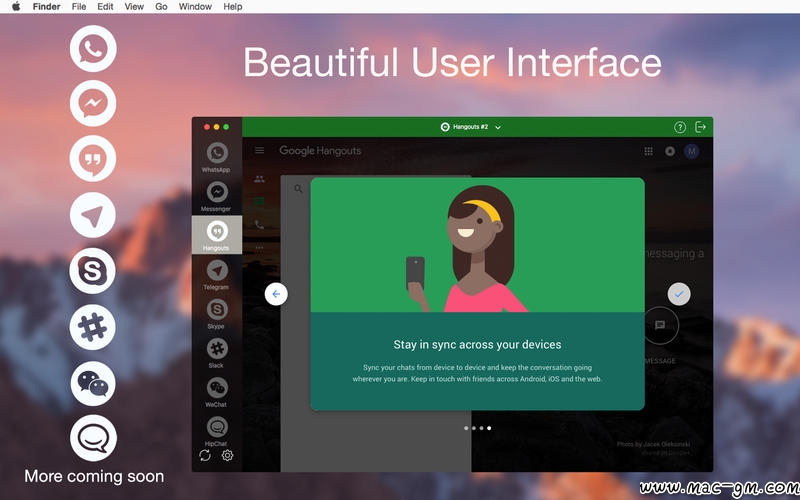
Task: Open WhatsApp in the app sidebar
Action: pos(216,154)
